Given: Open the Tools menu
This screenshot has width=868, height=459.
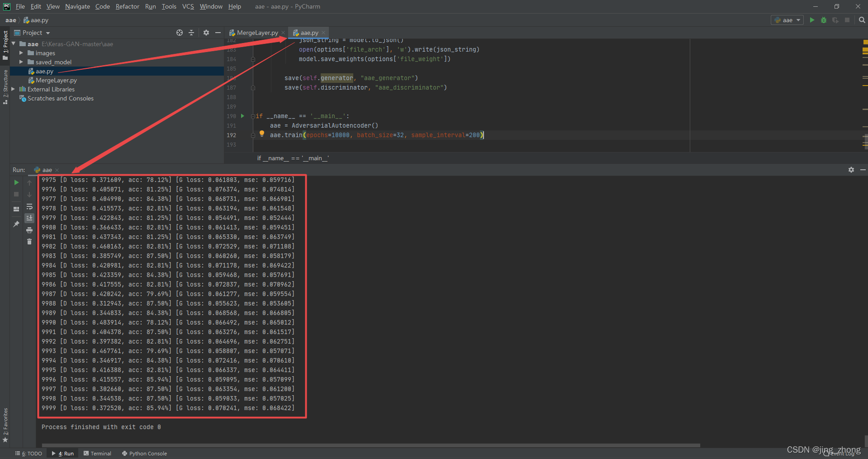Looking at the screenshot, I should [169, 6].
